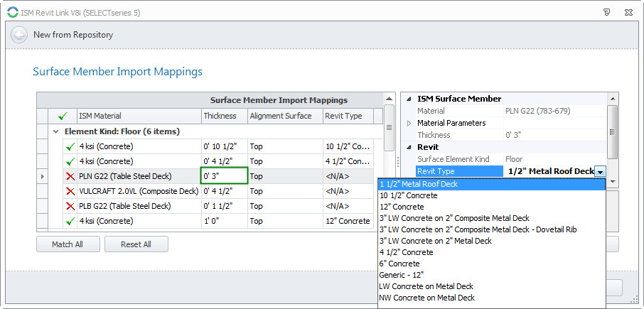
Task: Collapse the Element Kind: Floor group
Action: coord(55,131)
